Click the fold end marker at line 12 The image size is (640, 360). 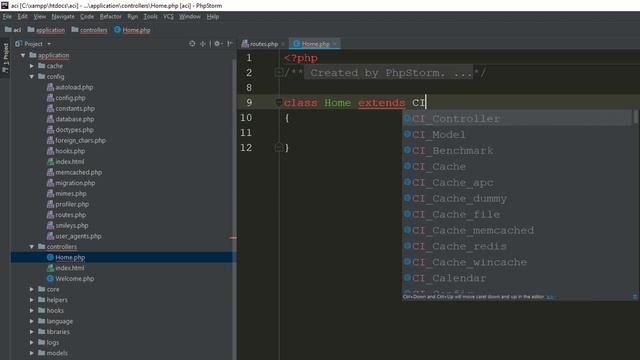(x=279, y=147)
